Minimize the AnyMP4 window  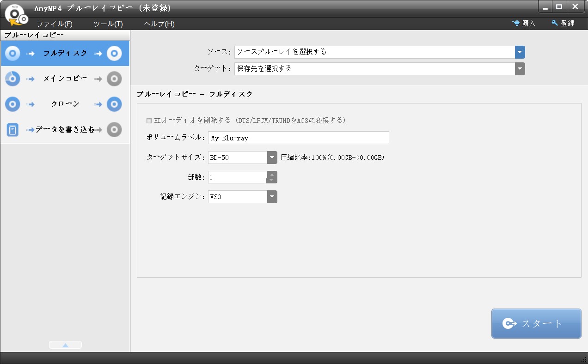point(545,7)
